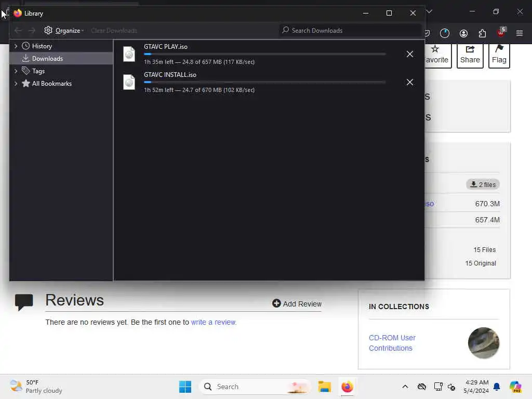The image size is (532, 399).
Task: Click the Clear Downloads button
Action: 114,31
